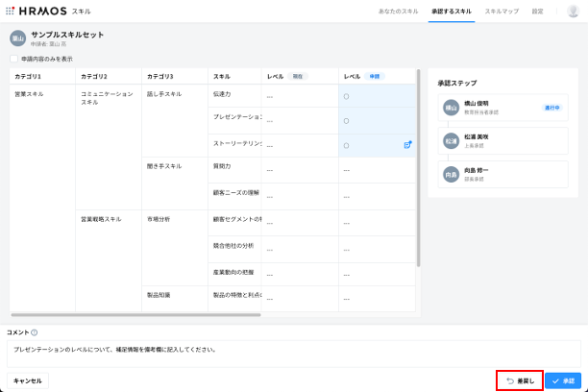Switch to あなたのスキル tab

[x=398, y=11]
